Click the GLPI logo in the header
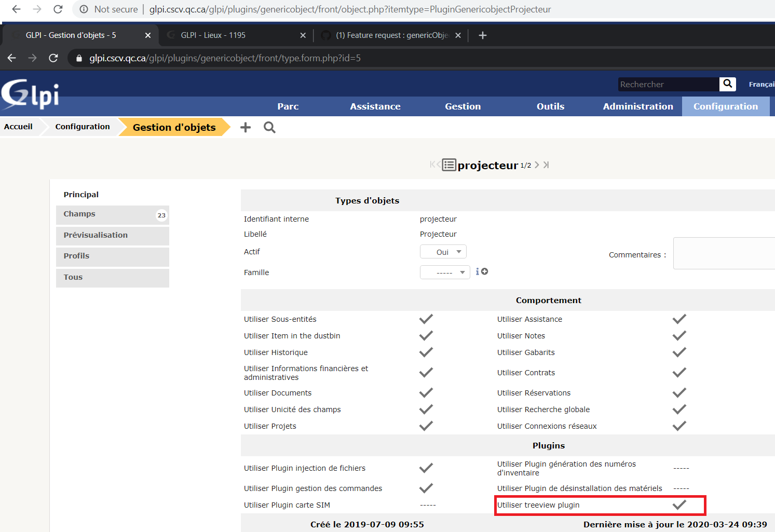The height and width of the screenshot is (532, 775). point(30,93)
